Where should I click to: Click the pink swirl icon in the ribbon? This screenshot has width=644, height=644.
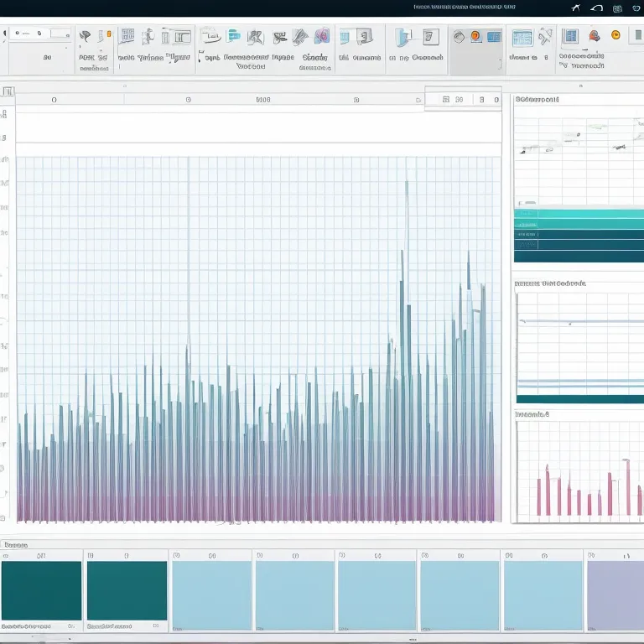point(321,36)
